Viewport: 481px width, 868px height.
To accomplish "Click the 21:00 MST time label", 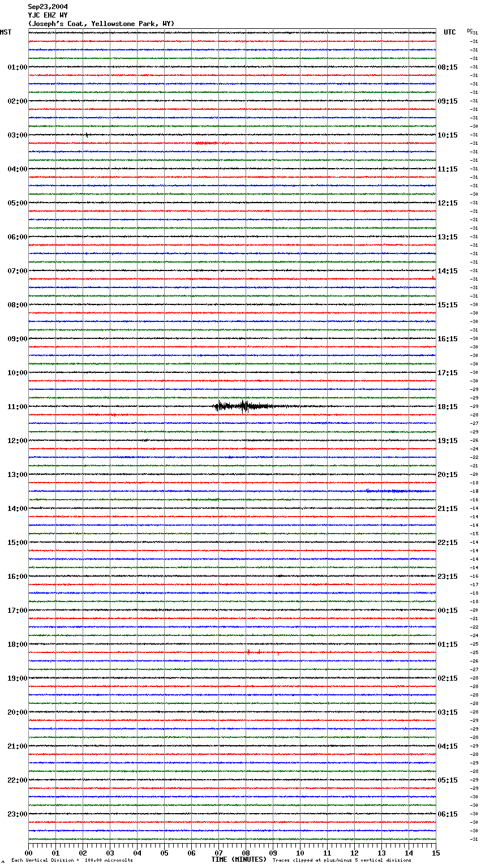I will coord(17,746).
